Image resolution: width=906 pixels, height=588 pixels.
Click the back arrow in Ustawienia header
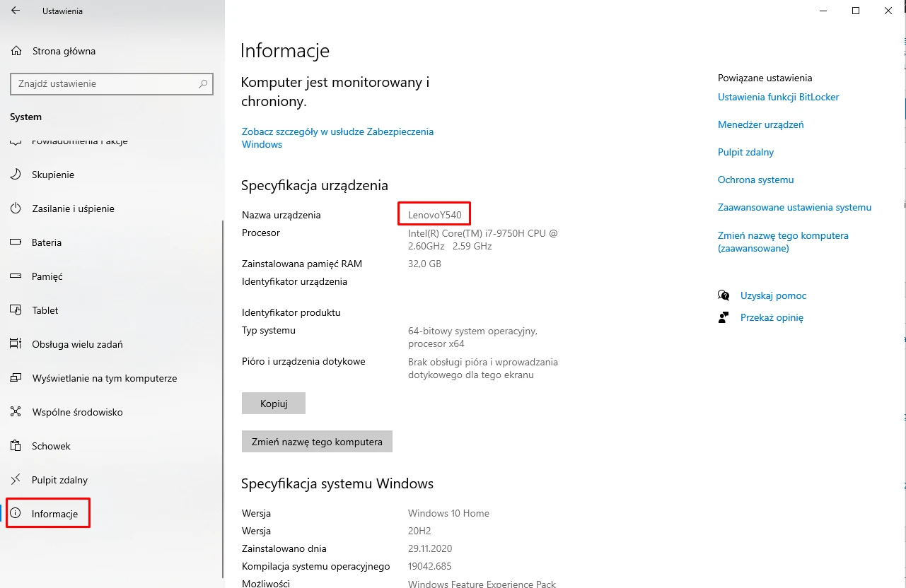coord(16,11)
